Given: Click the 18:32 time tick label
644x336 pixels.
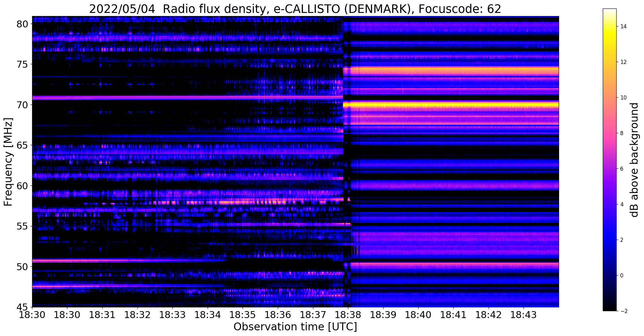Looking at the screenshot, I should coord(137,315).
